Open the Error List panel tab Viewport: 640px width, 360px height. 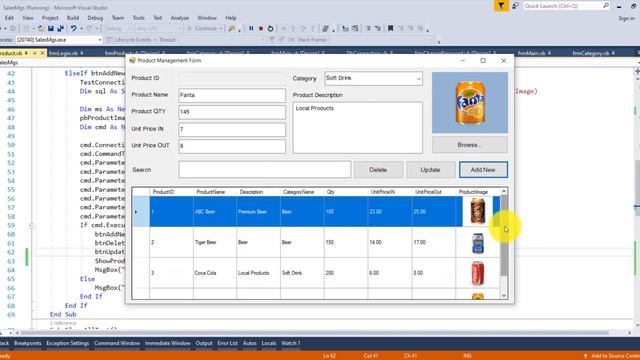tap(227, 343)
